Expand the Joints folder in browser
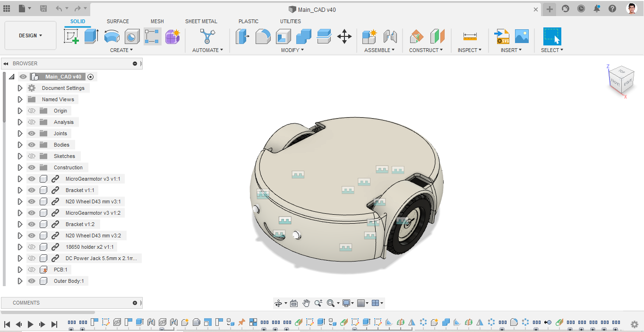This screenshot has width=644, height=332. 19,133
